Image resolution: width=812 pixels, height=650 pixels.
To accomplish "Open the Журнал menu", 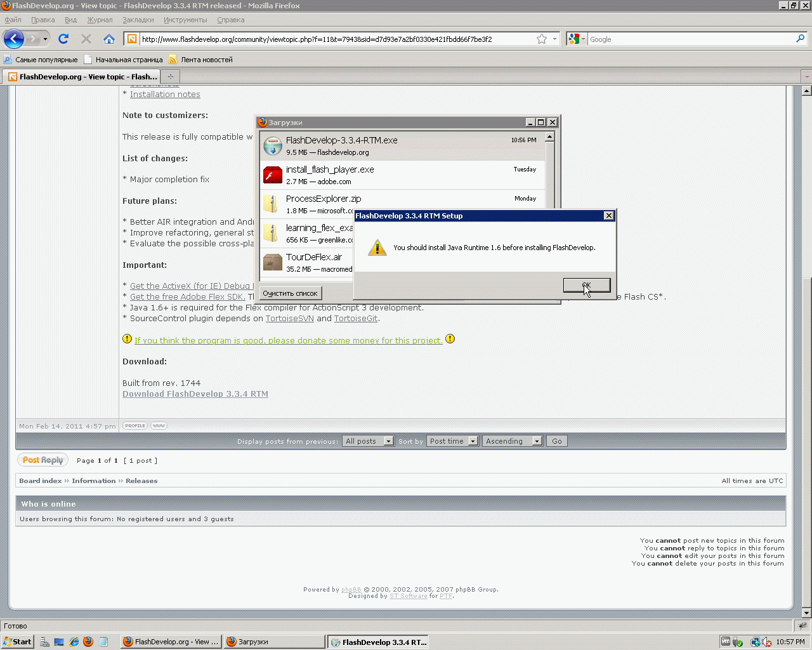I will click(100, 20).
